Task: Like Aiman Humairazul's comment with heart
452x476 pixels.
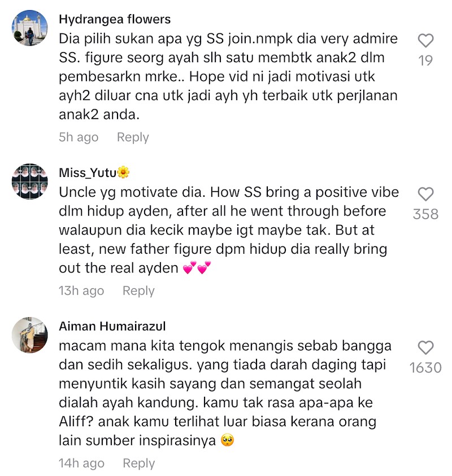Action: [425, 348]
